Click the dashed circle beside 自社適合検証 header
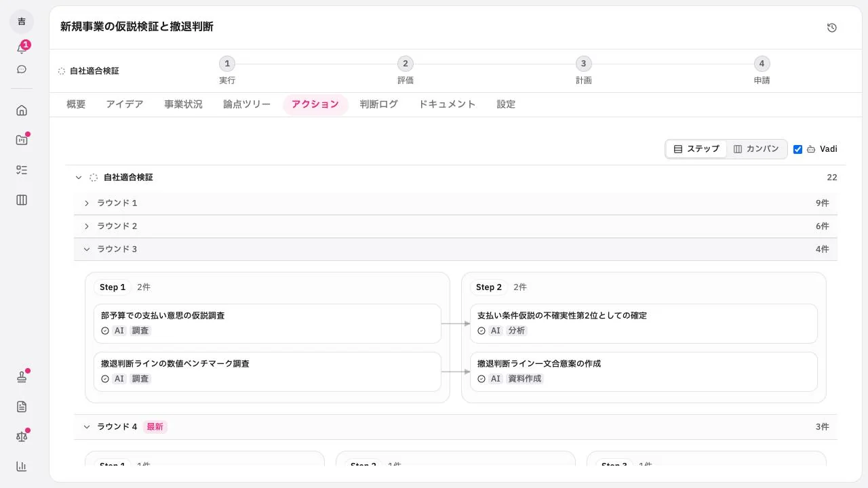 pyautogui.click(x=94, y=178)
